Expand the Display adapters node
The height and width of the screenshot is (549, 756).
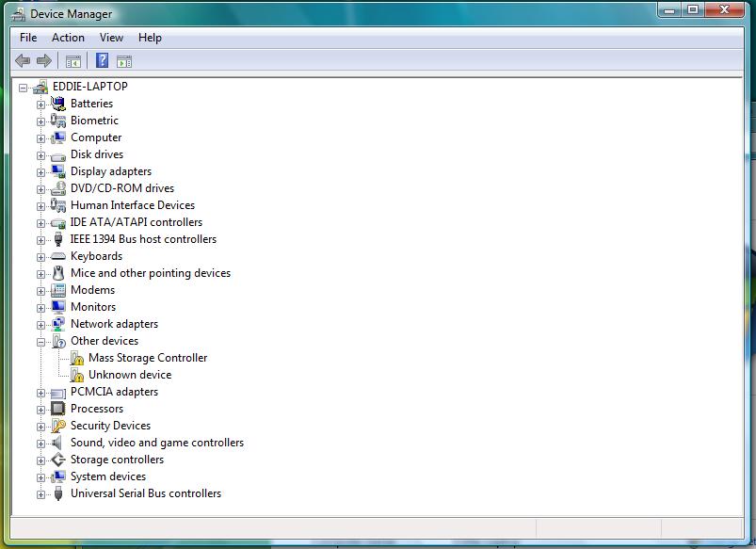tap(41, 172)
